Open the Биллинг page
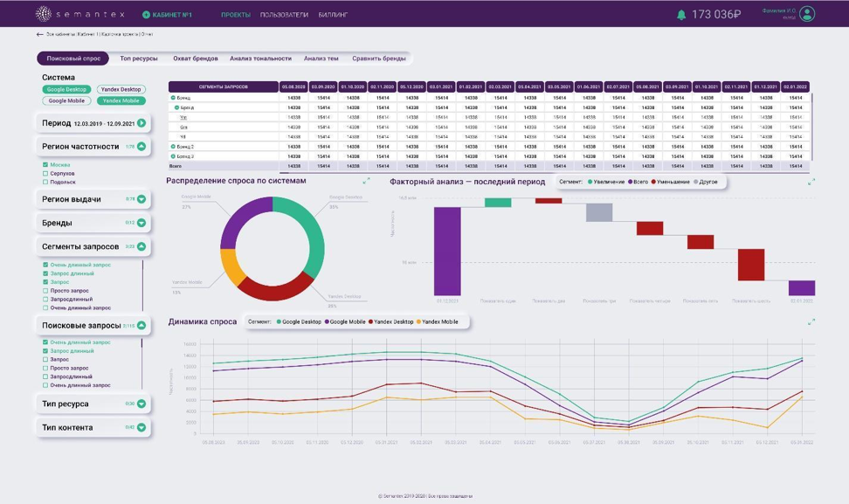This screenshot has height=504, width=849. [333, 15]
